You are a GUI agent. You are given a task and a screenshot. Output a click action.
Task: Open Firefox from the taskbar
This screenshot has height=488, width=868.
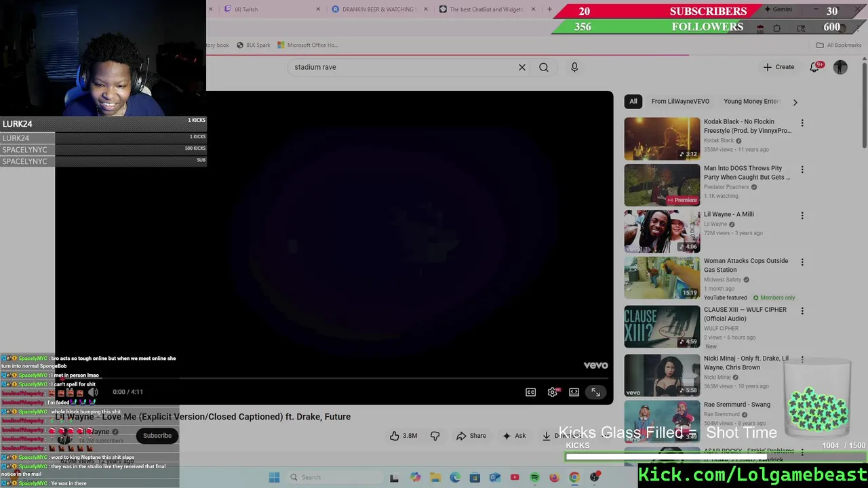[x=554, y=477]
